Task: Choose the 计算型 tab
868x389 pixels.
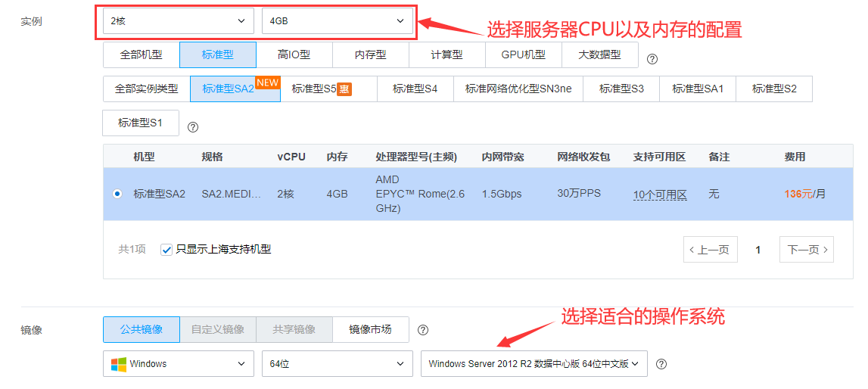Action: pos(446,54)
